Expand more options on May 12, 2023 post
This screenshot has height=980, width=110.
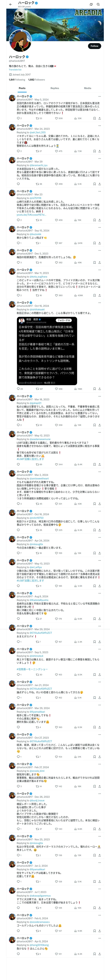tap(99, 432)
